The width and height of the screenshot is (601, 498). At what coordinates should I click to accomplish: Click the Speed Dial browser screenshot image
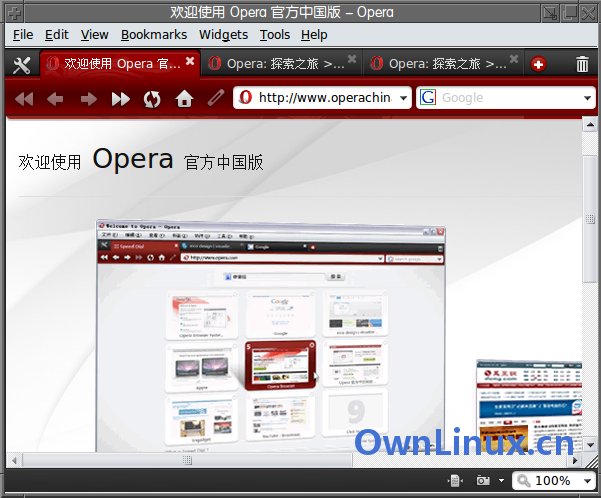(271, 336)
